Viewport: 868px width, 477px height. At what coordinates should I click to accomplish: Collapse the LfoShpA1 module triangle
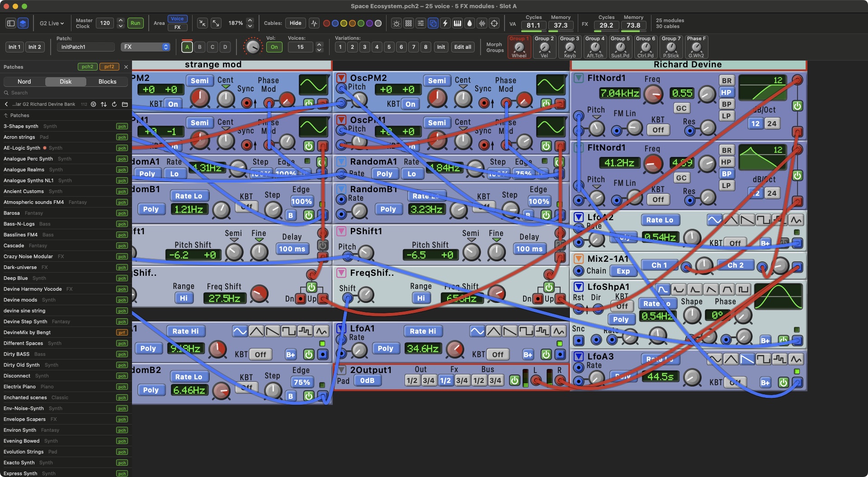coord(579,287)
